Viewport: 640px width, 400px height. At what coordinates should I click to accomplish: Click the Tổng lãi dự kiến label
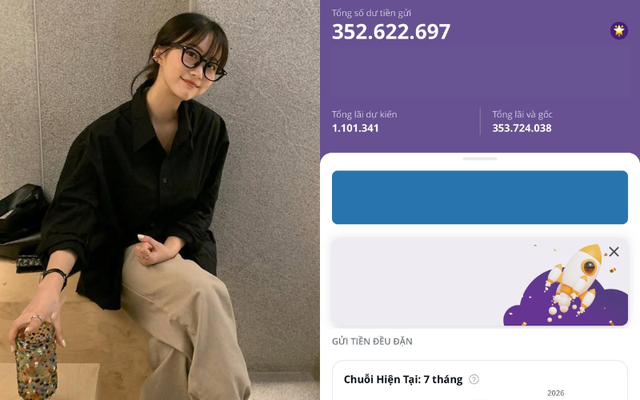pos(364,114)
